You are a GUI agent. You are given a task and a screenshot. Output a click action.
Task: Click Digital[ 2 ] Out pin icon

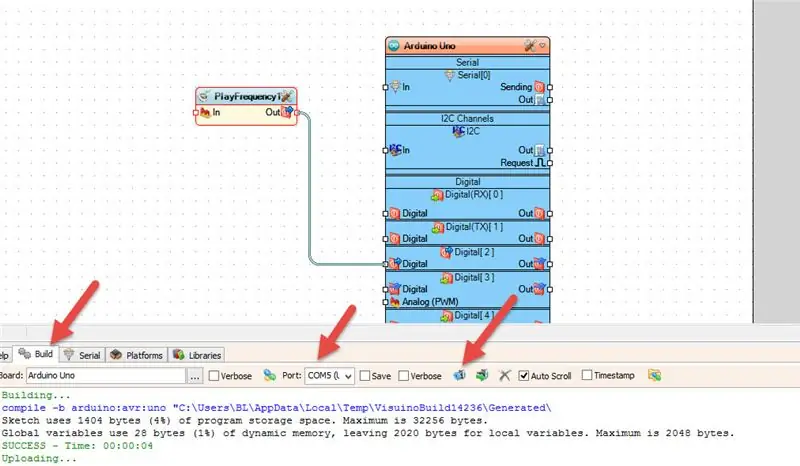539,263
